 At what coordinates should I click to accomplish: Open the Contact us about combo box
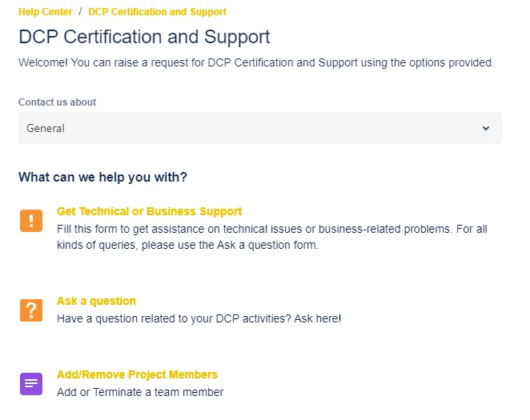pos(260,128)
